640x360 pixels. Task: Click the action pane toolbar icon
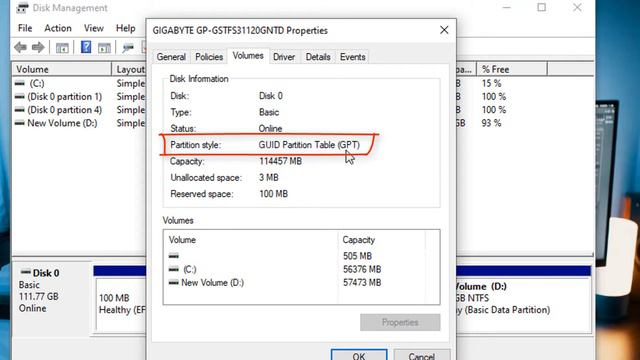point(104,48)
